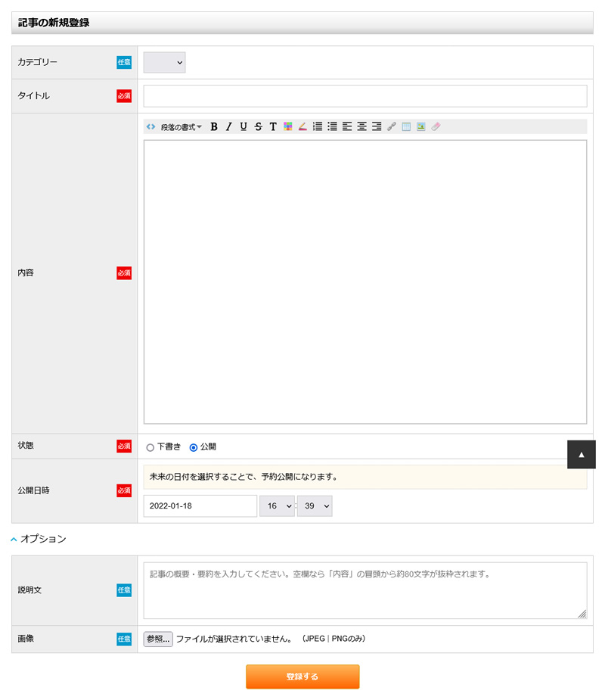Insert a table into the article content

click(406, 126)
